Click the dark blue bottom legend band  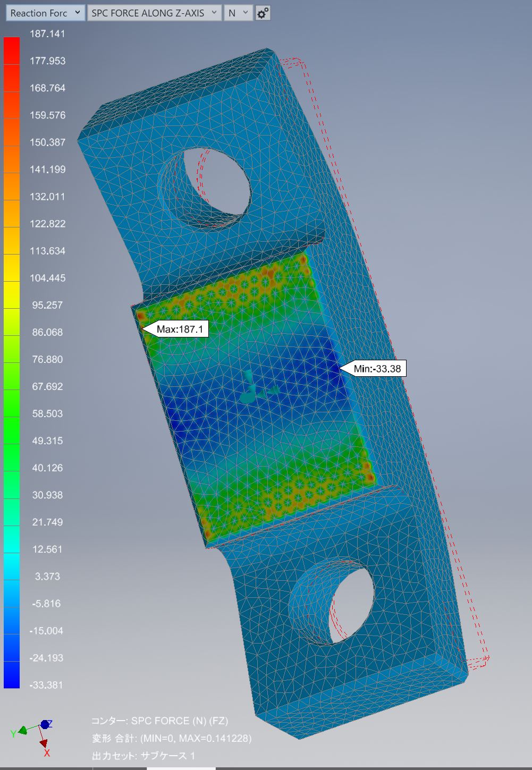[12, 675]
